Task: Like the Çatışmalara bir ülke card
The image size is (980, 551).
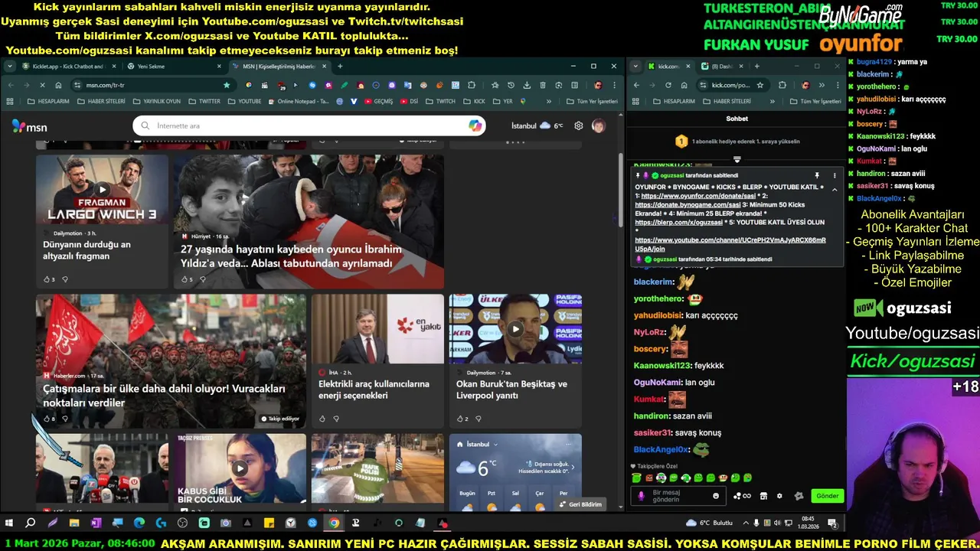Action: 47,419
